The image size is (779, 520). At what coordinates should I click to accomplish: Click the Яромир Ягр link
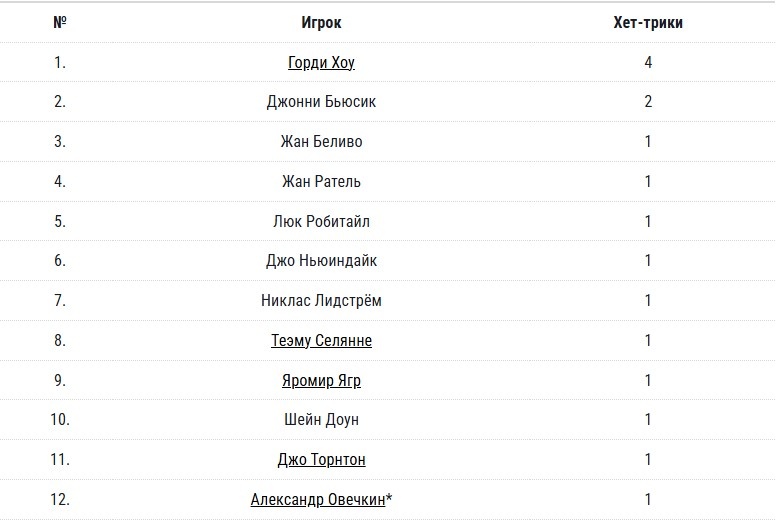(x=321, y=380)
